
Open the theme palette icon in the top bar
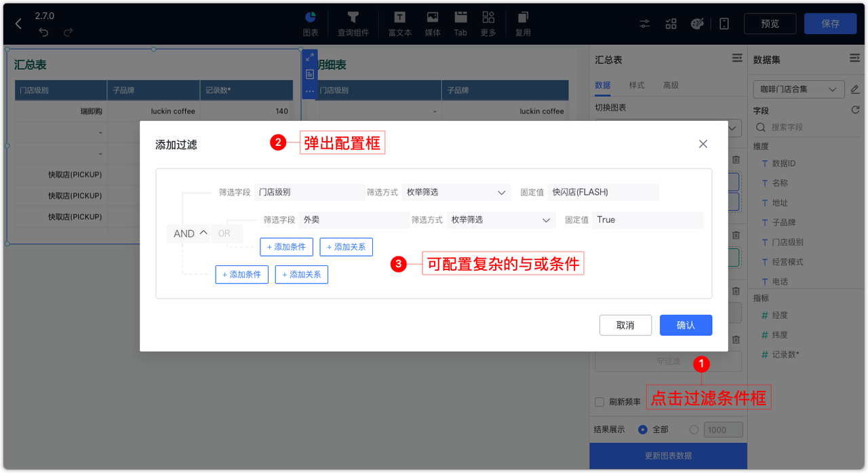tap(697, 23)
